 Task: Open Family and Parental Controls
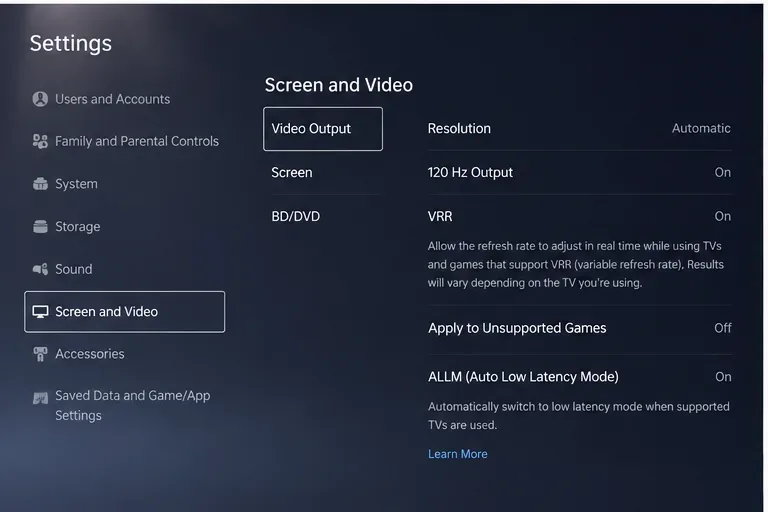(137, 141)
